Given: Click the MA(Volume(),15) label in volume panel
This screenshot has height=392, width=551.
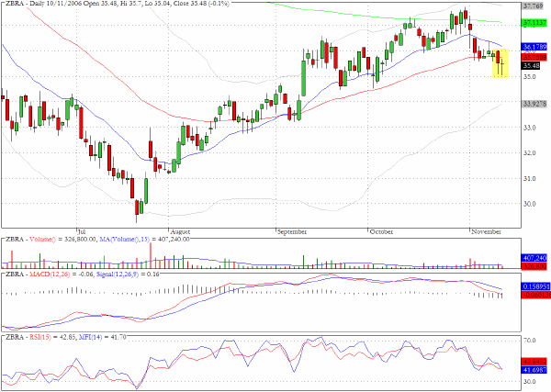Looking at the screenshot, I should 124,240.
